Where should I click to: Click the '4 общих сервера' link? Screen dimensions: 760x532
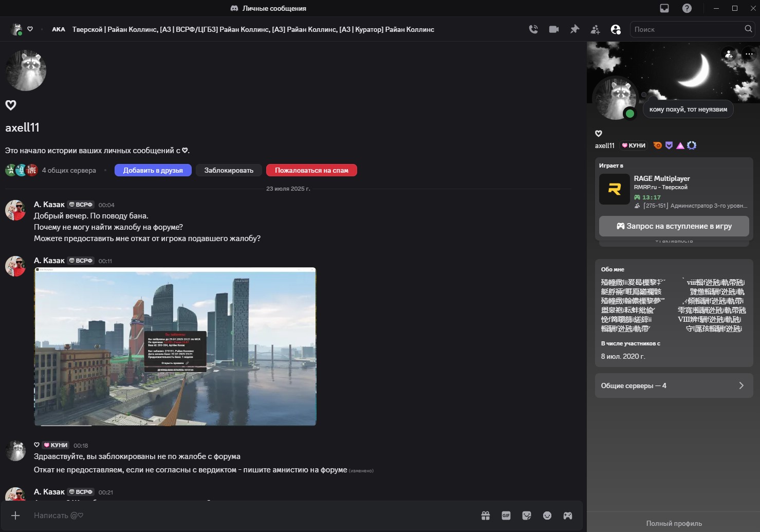click(69, 170)
